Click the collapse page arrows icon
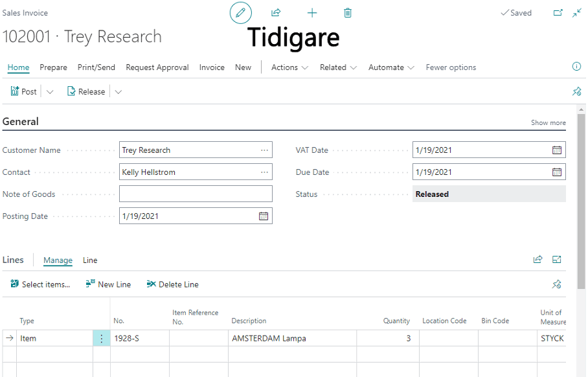The image size is (588, 377). point(577,13)
